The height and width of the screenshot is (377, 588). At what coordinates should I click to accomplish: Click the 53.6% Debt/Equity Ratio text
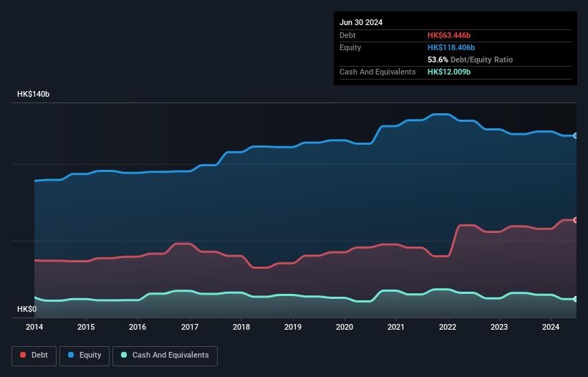[470, 59]
